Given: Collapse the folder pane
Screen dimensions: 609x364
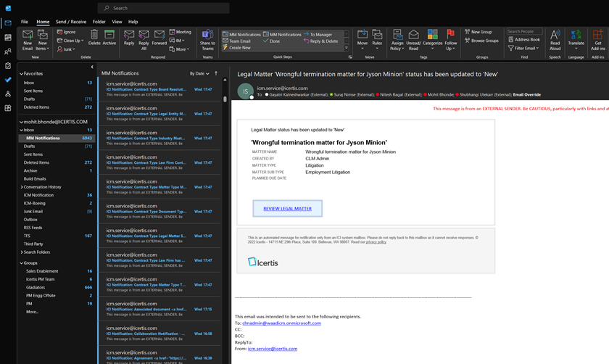Looking at the screenshot, I should (x=91, y=67).
